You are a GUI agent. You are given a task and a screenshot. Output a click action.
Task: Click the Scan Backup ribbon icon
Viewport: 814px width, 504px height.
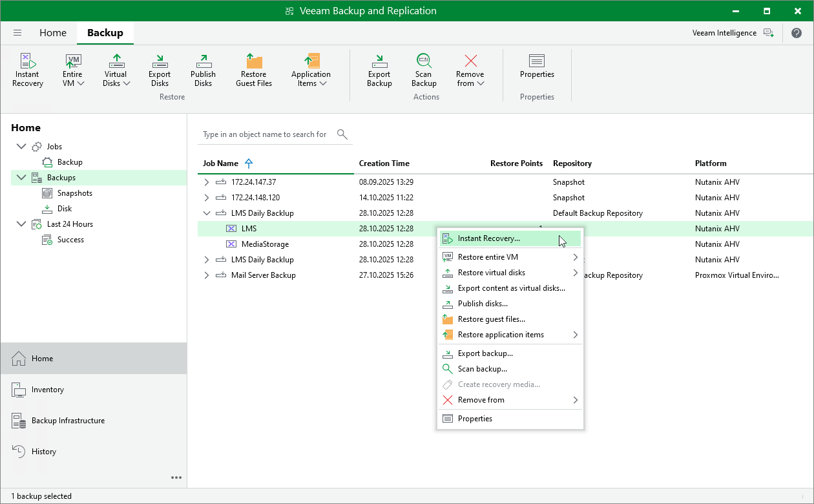point(424,70)
